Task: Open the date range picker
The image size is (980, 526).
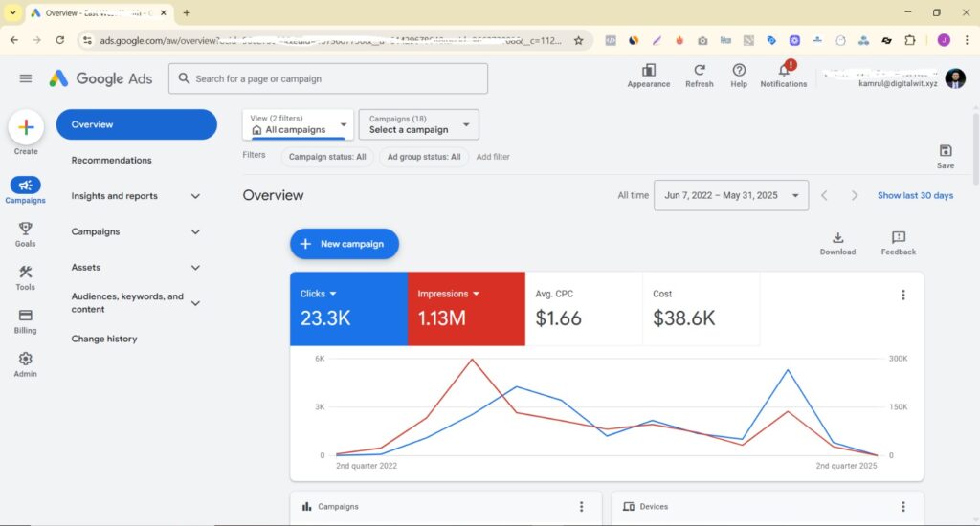Action: point(731,195)
